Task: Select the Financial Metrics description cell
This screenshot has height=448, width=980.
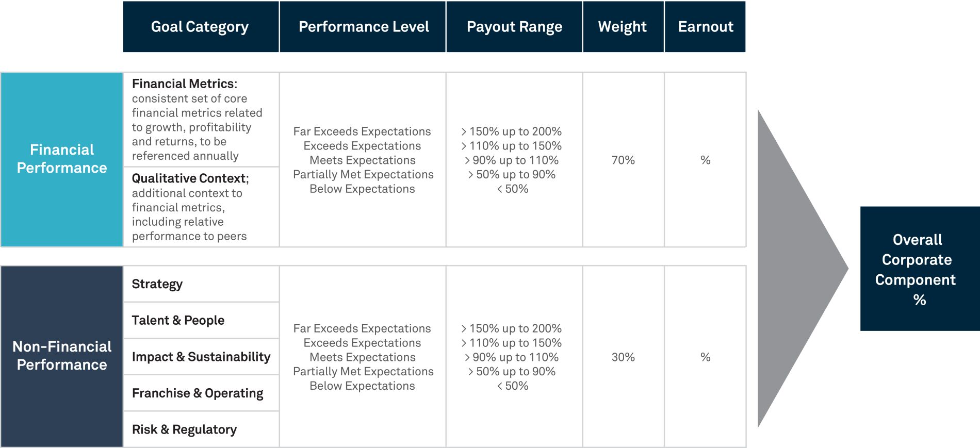Action: click(201, 120)
